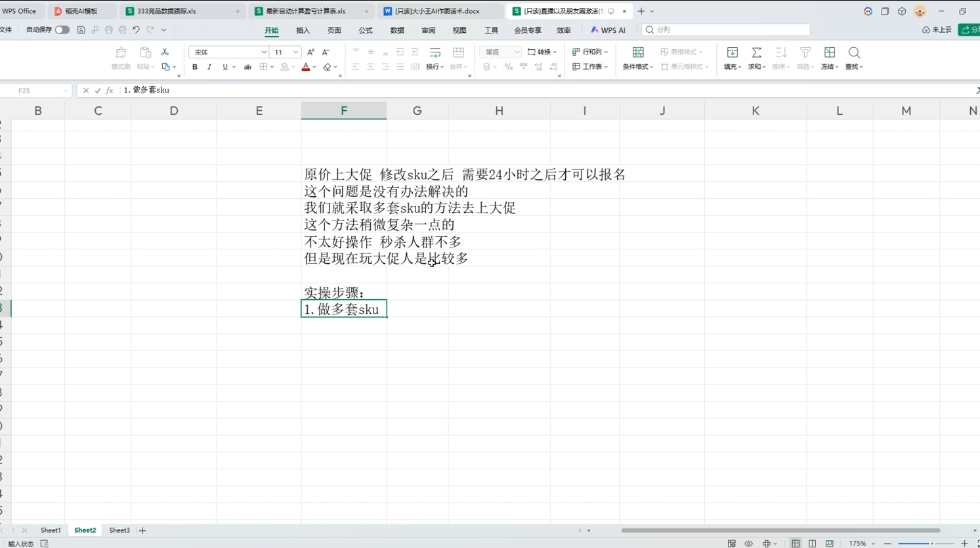Switch to Sheet1 tab

[x=51, y=530]
